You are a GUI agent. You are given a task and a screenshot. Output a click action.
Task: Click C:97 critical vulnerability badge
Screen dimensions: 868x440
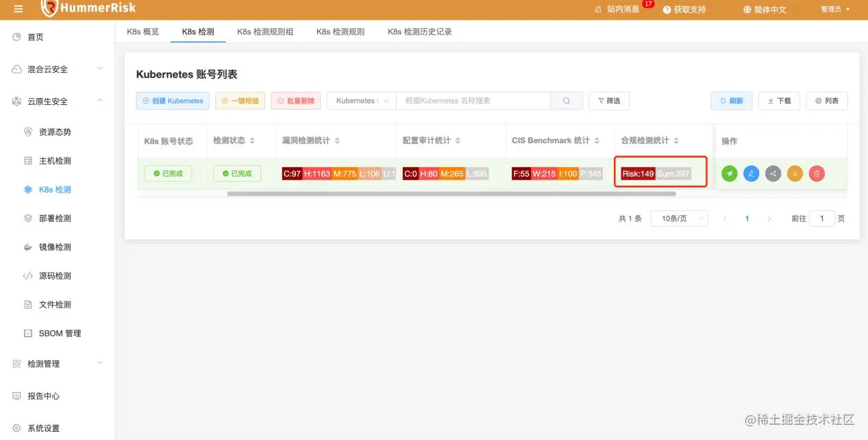(292, 174)
